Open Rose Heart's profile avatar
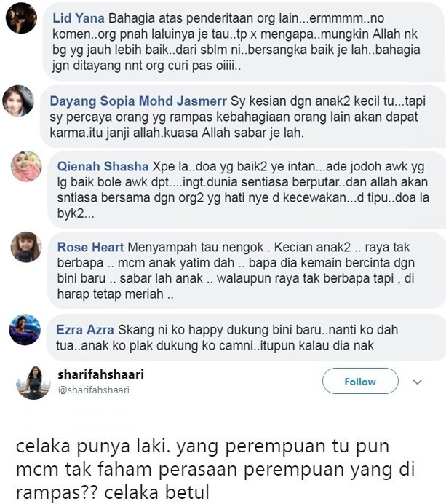This screenshot has width=446, height=504. (x=26, y=247)
